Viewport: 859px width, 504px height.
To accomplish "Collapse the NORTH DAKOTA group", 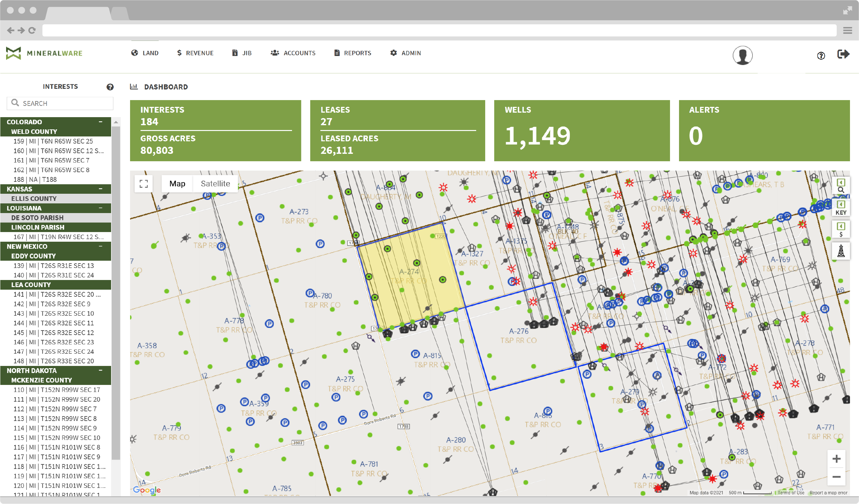I will 100,370.
